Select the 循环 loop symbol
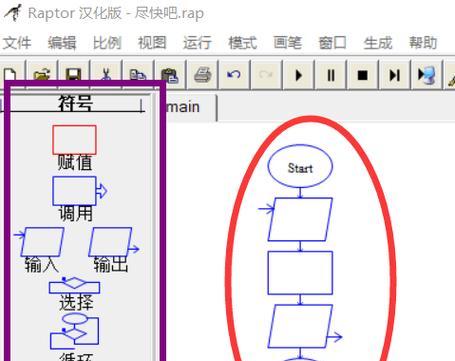This screenshot has width=455, height=361. pos(74,331)
